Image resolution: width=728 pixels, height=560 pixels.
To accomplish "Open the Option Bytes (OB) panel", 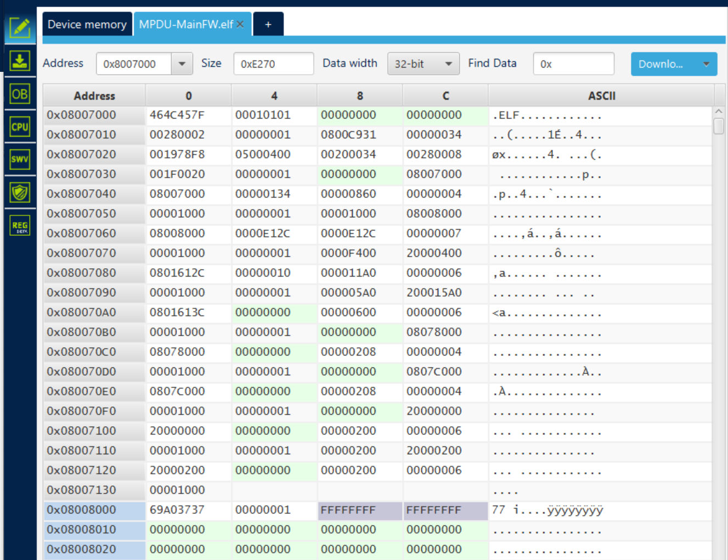I will tap(20, 94).
